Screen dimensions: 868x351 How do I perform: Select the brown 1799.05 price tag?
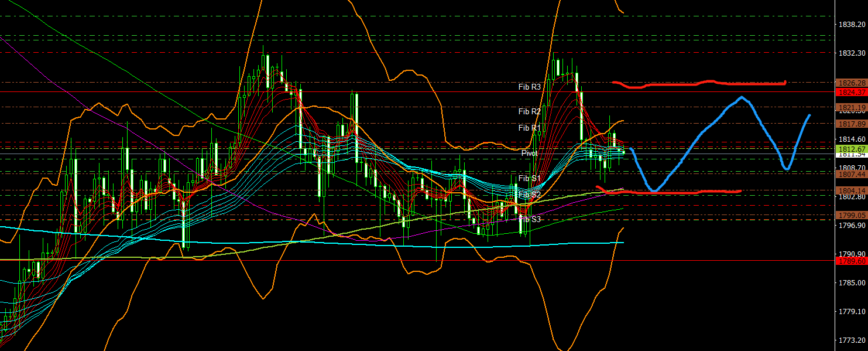[852, 216]
